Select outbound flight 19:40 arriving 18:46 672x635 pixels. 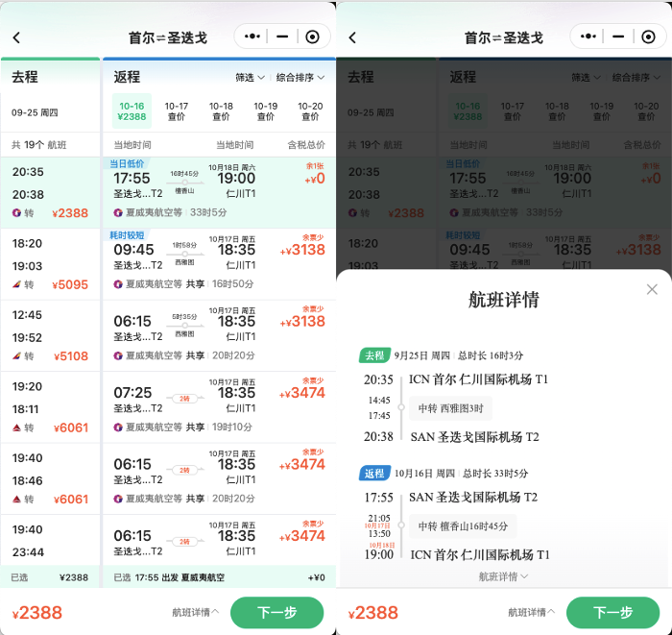[51, 479]
